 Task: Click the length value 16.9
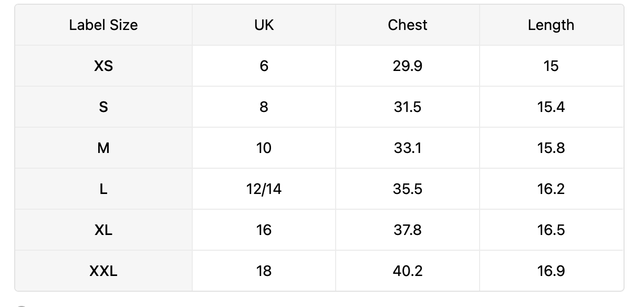(551, 271)
